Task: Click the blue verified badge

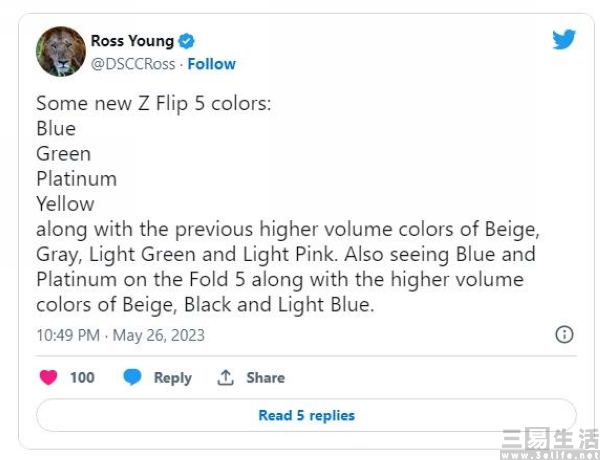Action: click(x=186, y=41)
